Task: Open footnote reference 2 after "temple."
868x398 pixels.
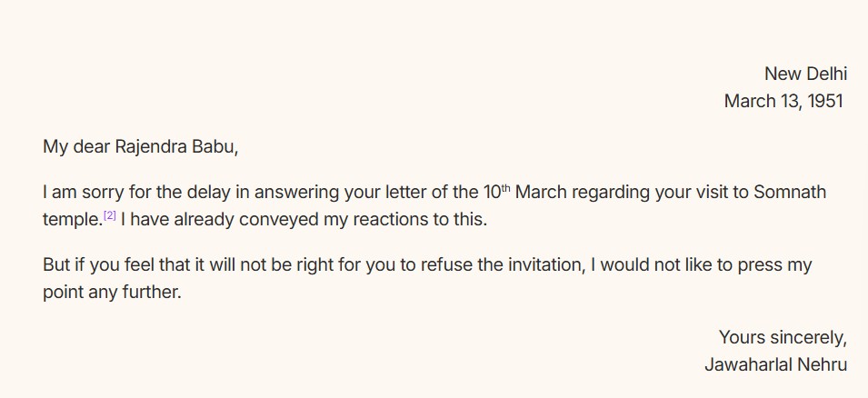Action: (x=109, y=215)
